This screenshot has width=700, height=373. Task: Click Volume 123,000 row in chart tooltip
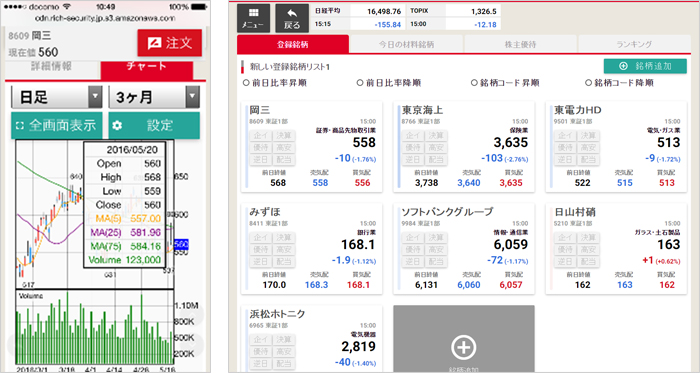(x=125, y=260)
